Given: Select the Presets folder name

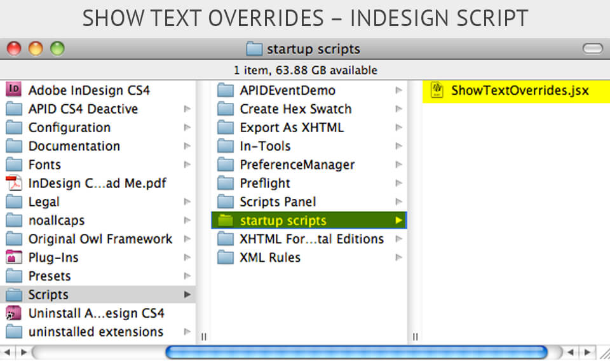Looking at the screenshot, I should click(x=50, y=276).
